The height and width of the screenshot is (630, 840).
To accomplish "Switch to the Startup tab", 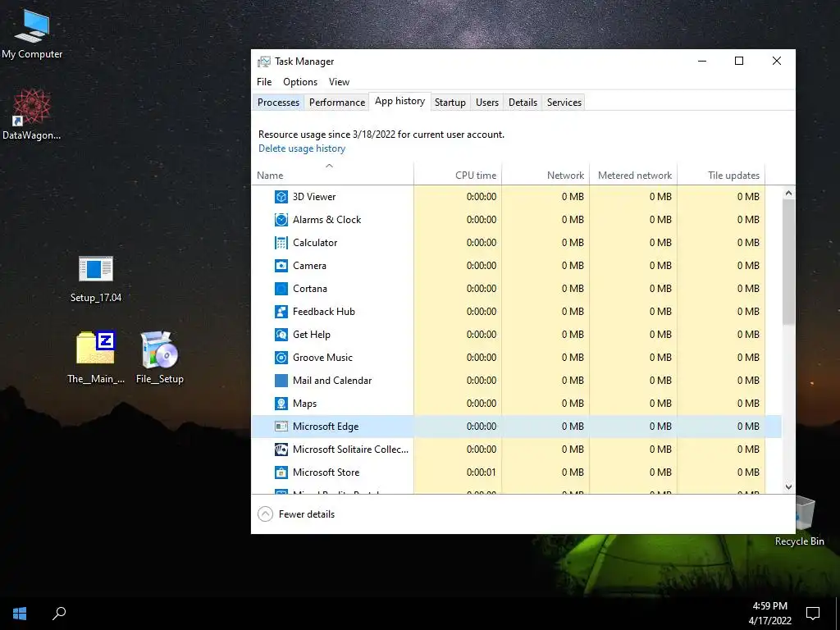I will click(450, 103).
